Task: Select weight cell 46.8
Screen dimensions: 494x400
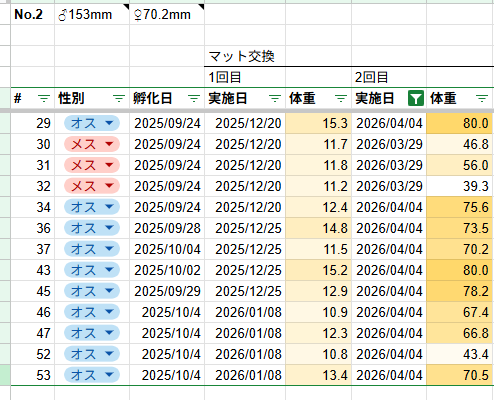Action: point(460,144)
